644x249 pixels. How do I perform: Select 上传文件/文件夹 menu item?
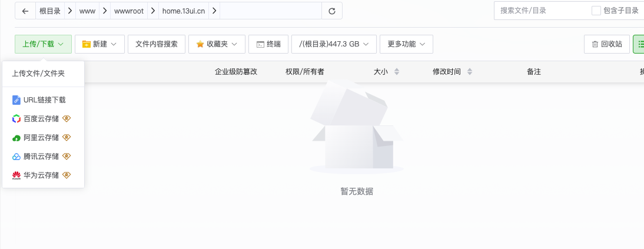(x=38, y=74)
